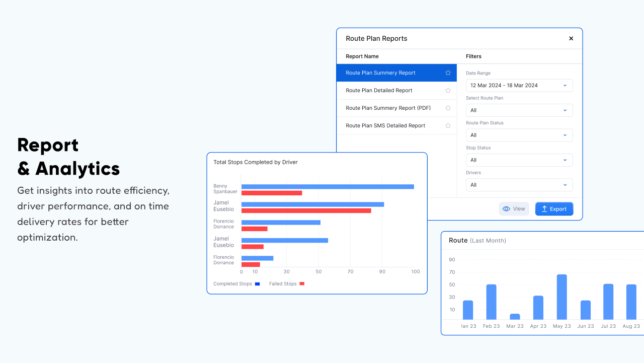This screenshot has height=363, width=644.
Task: Select Route Plan SMS Detailed Report
Action: point(385,125)
